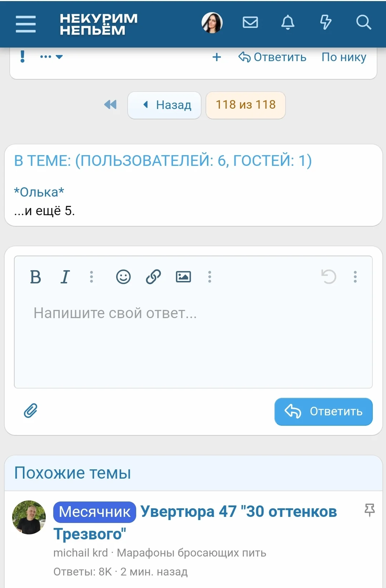
Task: Open the post options dropdown arrow
Action: coord(59,56)
